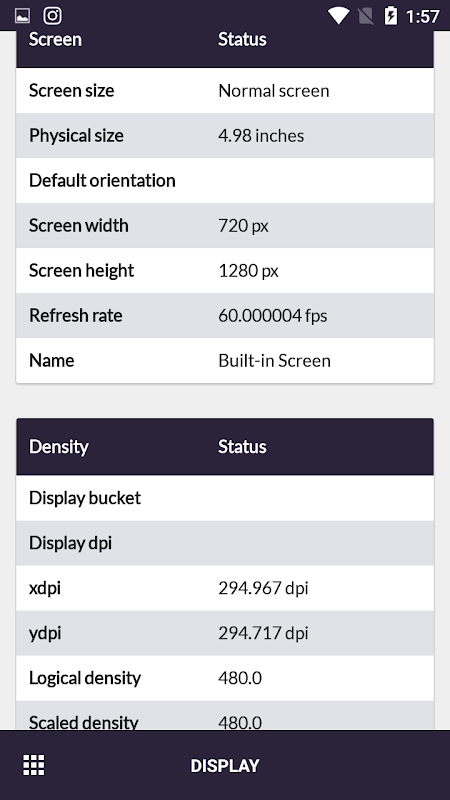Select the Refresh rate row
Viewport: 450px width, 800px height.
[225, 315]
